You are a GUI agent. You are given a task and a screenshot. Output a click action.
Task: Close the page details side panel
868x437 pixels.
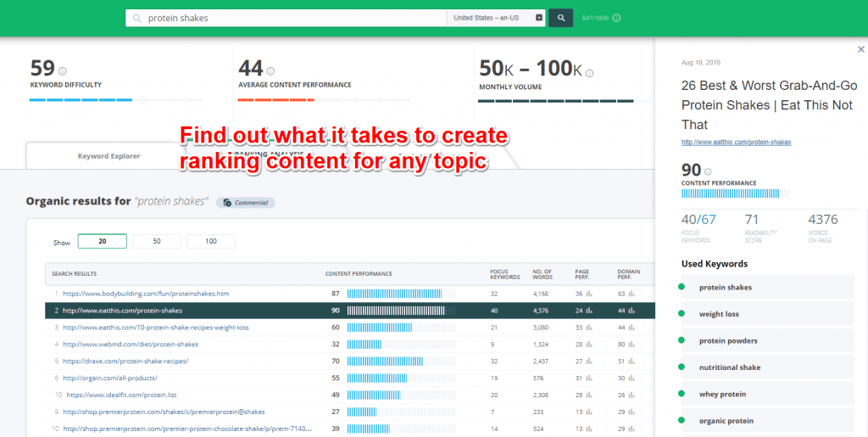point(861,50)
